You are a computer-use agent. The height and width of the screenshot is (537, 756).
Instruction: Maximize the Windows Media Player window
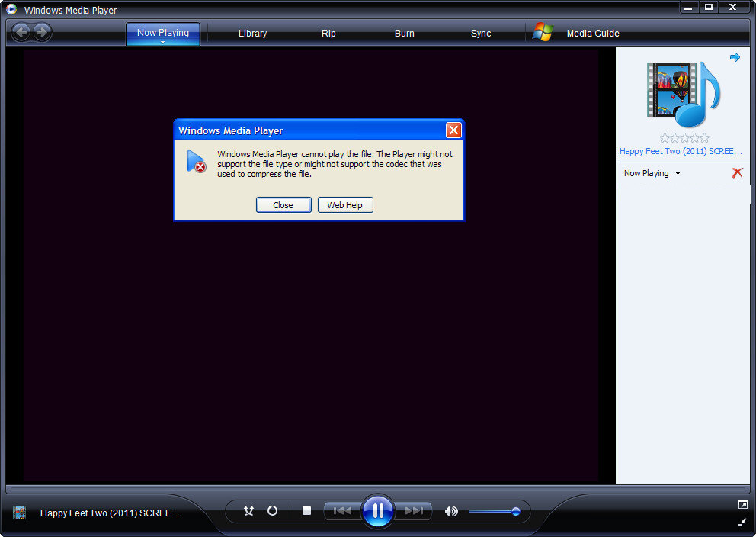click(x=708, y=7)
